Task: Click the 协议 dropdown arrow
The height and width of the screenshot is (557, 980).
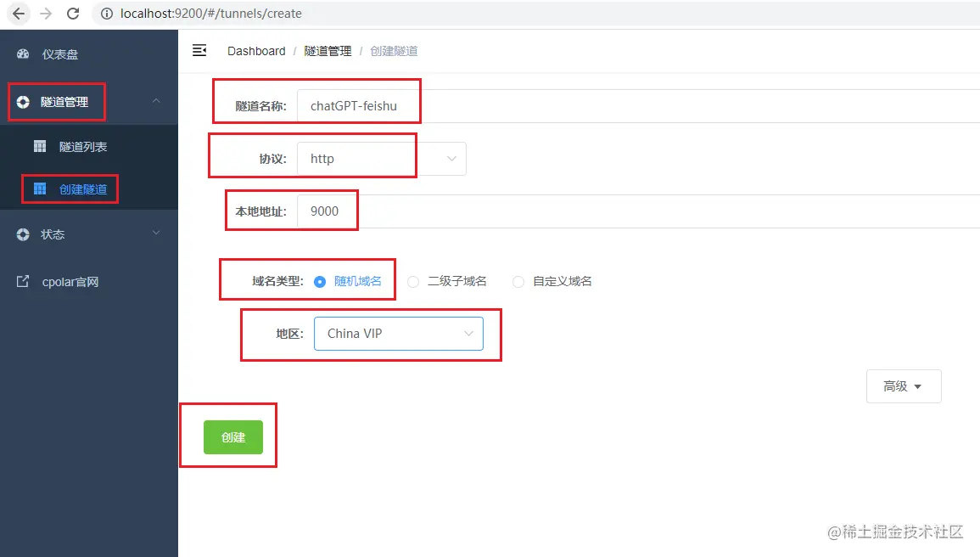Action: pyautogui.click(x=451, y=159)
